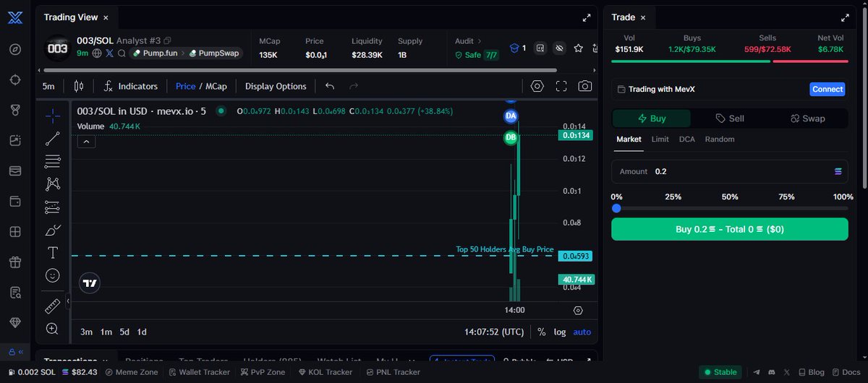
Task: Open the grid layout icon in sidebar
Action: point(15,231)
